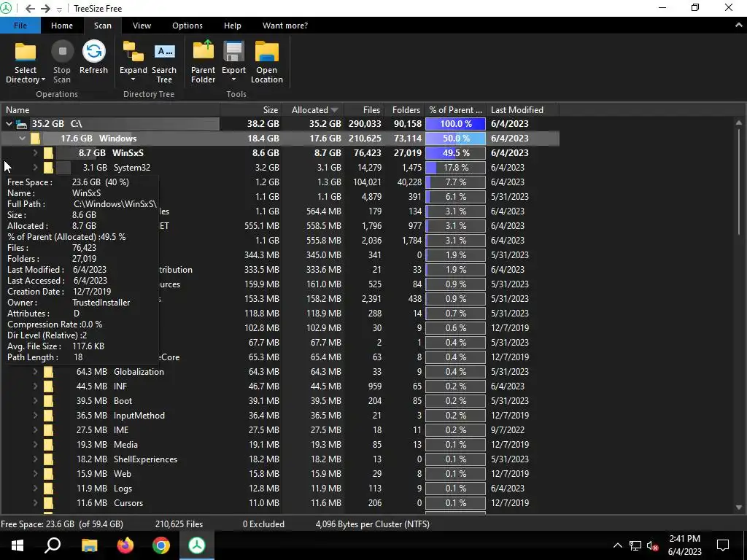Image resolution: width=747 pixels, height=560 pixels.
Task: Open Export dropdown arrow
Action: [x=234, y=80]
